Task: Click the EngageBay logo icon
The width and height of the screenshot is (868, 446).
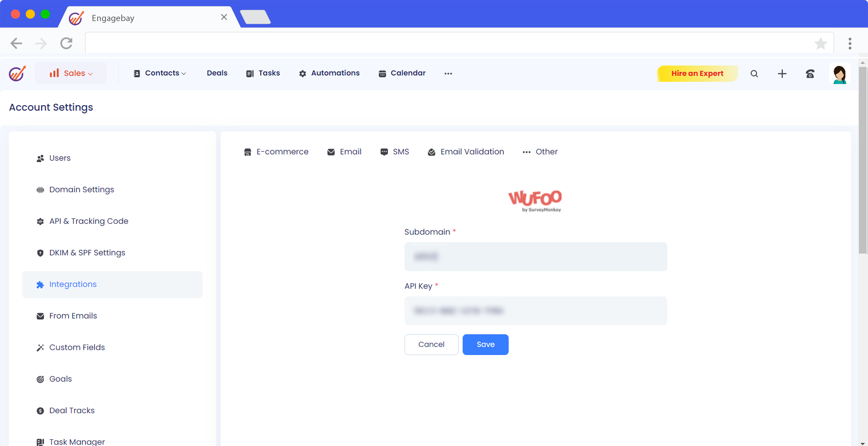Action: (x=17, y=73)
